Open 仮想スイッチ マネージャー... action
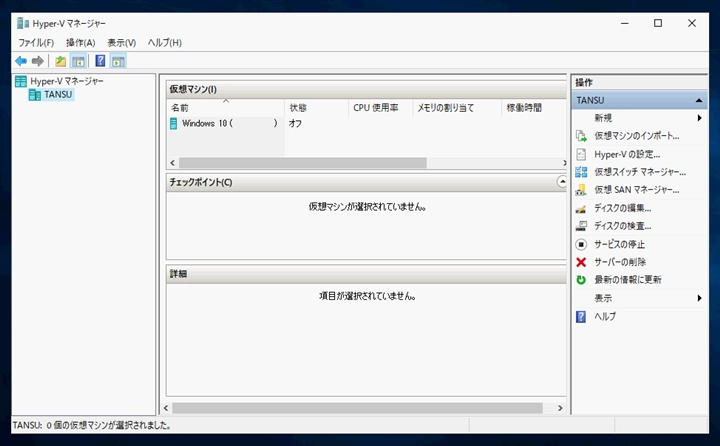Viewport: 720px width, 446px height. pyautogui.click(x=640, y=172)
